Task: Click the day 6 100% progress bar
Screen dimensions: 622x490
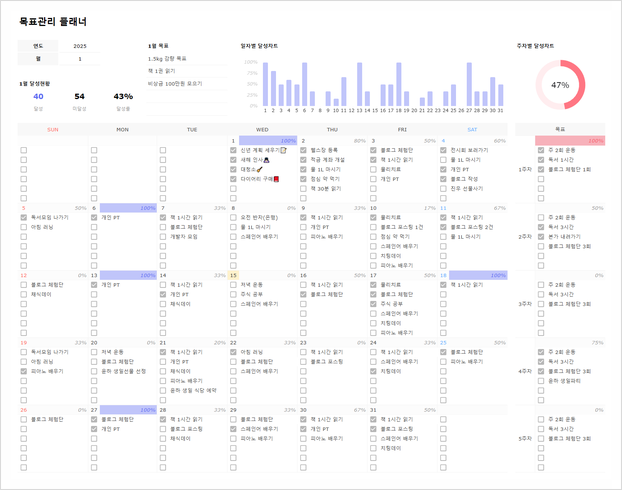Action: [x=129, y=208]
